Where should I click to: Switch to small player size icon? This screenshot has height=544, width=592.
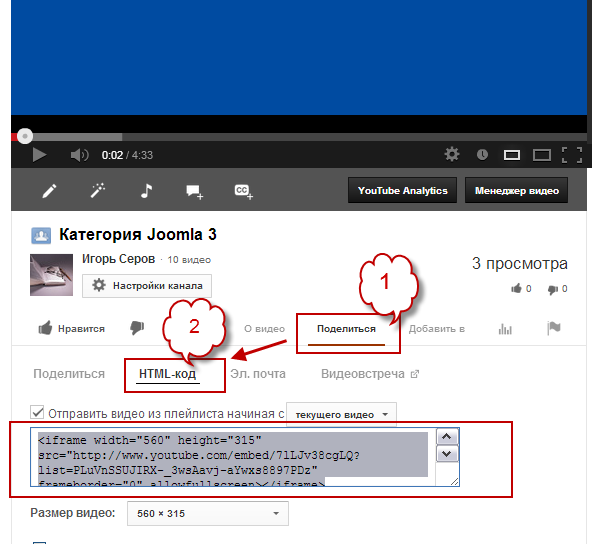tap(512, 155)
